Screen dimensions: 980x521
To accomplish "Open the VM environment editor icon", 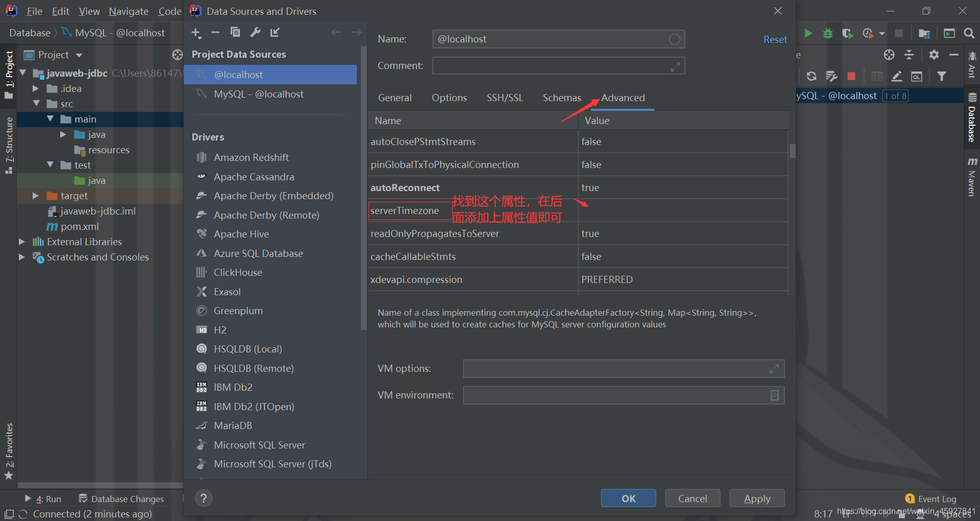I will 774,395.
